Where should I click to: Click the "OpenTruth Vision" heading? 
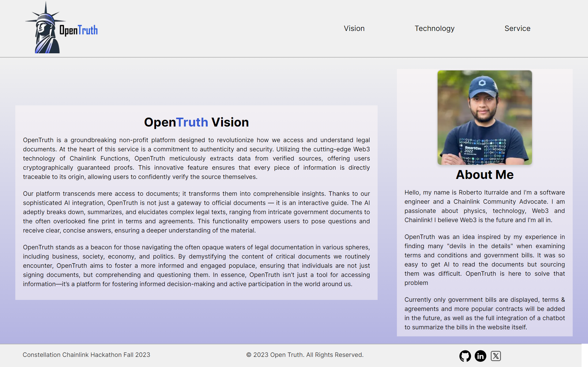(x=196, y=122)
